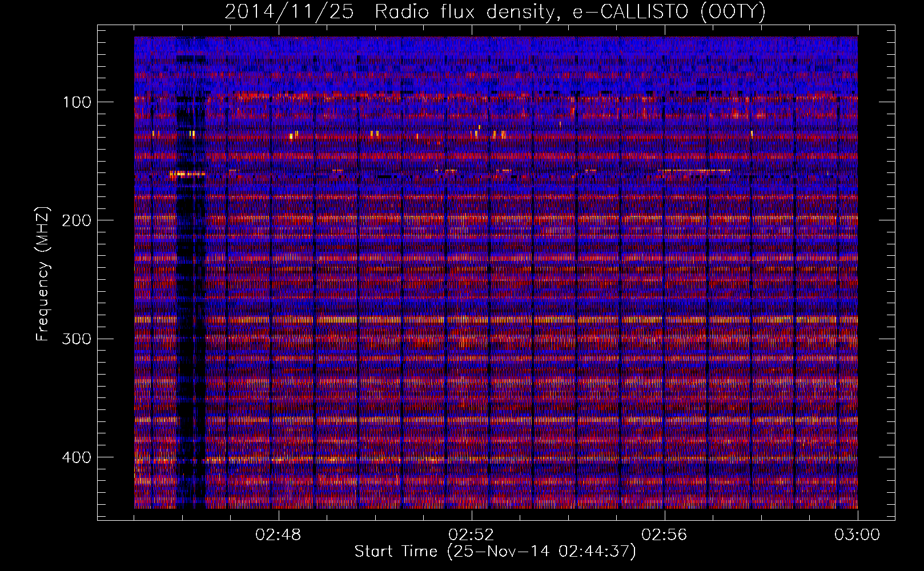The height and width of the screenshot is (571, 924).
Task: Click the '400' frequency tick label
Action: (x=77, y=457)
